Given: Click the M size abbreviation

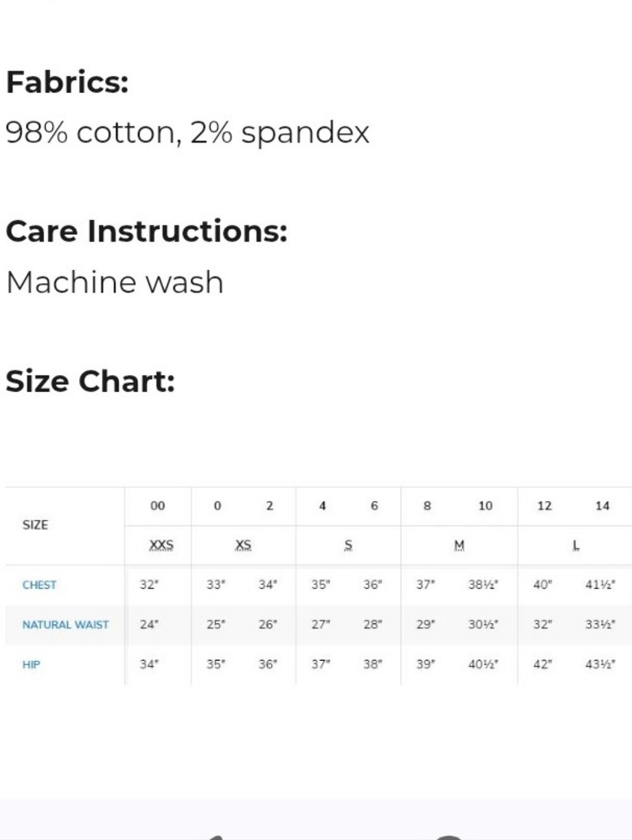Looking at the screenshot, I should [459, 545].
